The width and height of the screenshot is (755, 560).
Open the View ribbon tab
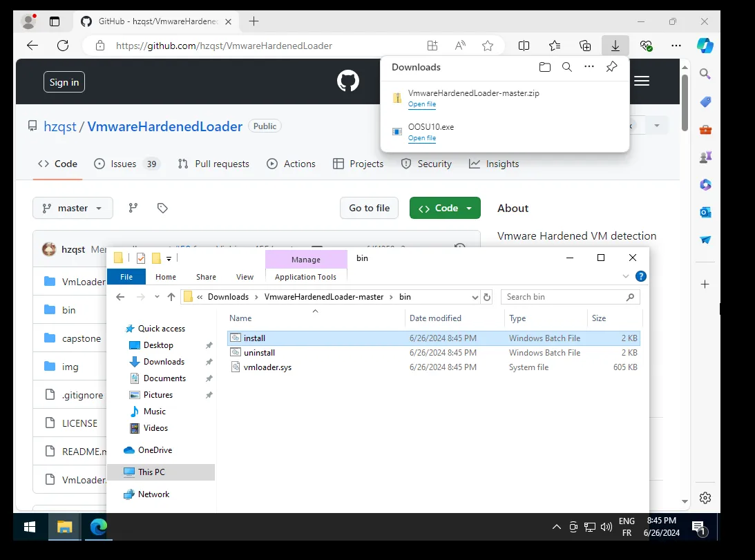(x=245, y=277)
